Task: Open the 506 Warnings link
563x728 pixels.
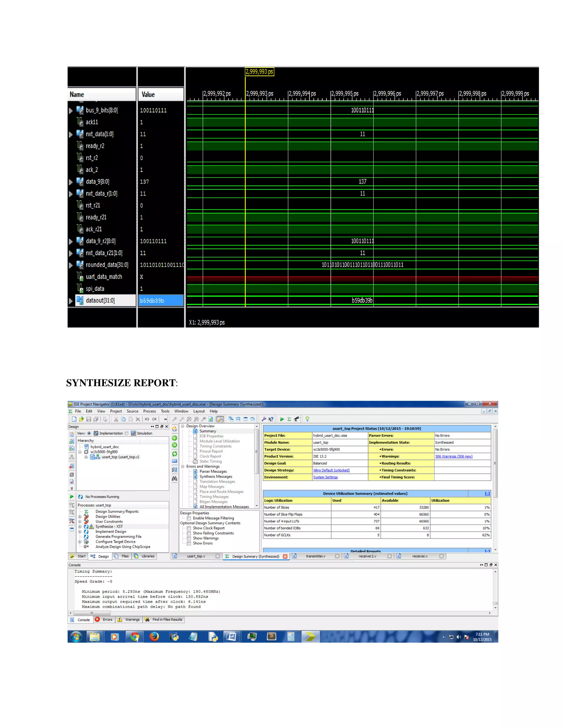Action: (x=454, y=456)
